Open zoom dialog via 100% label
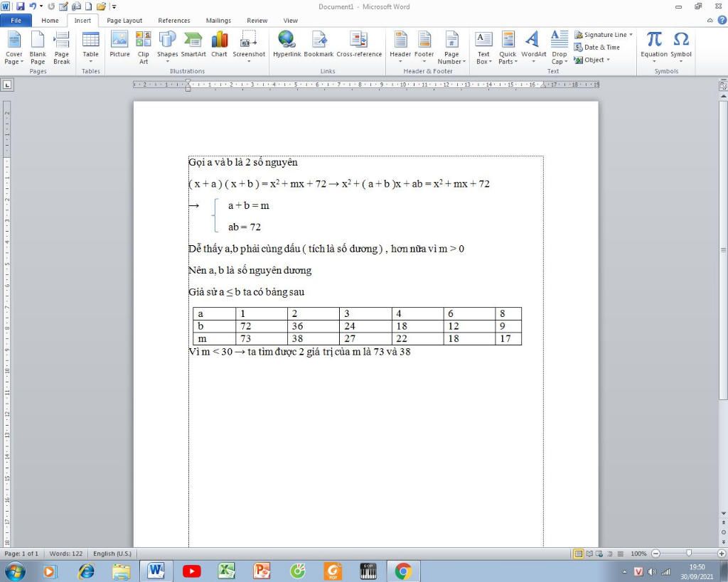 click(638, 554)
